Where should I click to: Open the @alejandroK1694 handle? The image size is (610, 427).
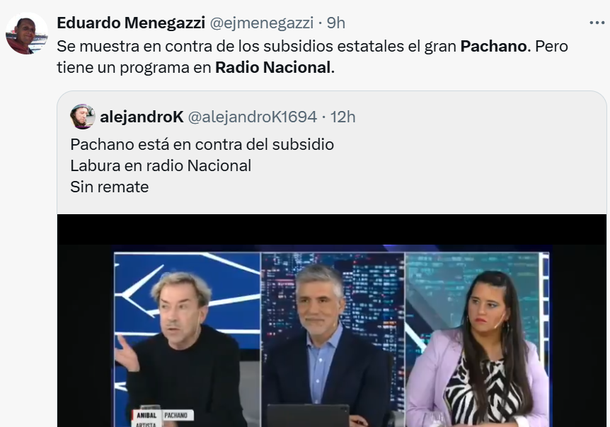(252, 117)
